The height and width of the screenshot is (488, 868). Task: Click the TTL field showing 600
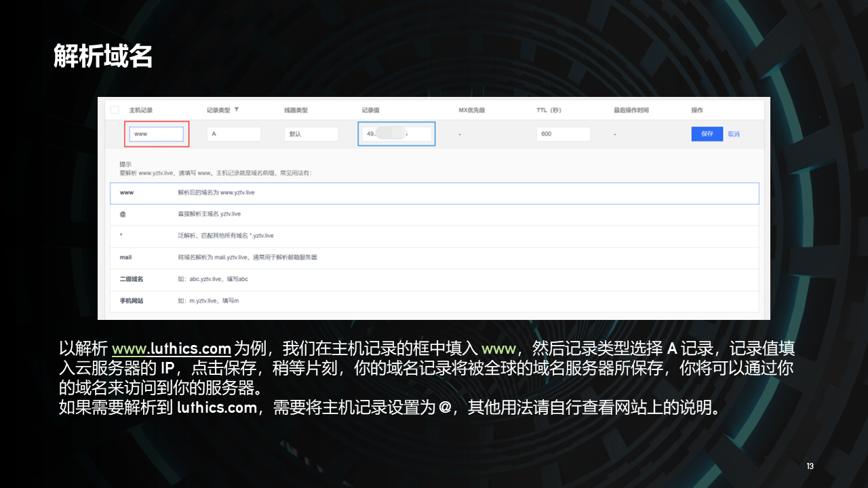(564, 134)
